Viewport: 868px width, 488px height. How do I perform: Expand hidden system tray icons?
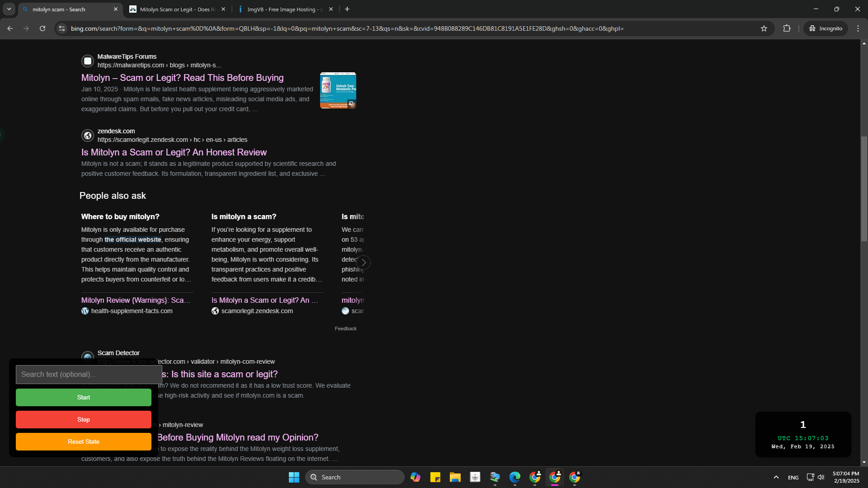click(x=776, y=477)
